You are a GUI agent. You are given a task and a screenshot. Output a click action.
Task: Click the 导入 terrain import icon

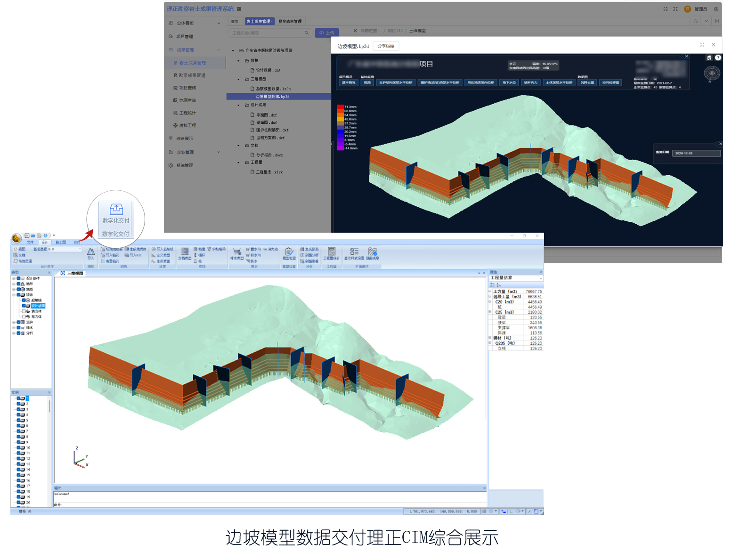coord(91,253)
